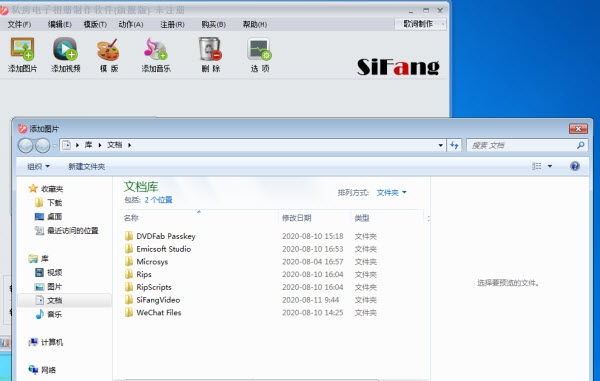Image resolution: width=600 pixels, height=381 pixels.
Task: Select the 文档 library in the navigation pane
Action: pos(54,300)
